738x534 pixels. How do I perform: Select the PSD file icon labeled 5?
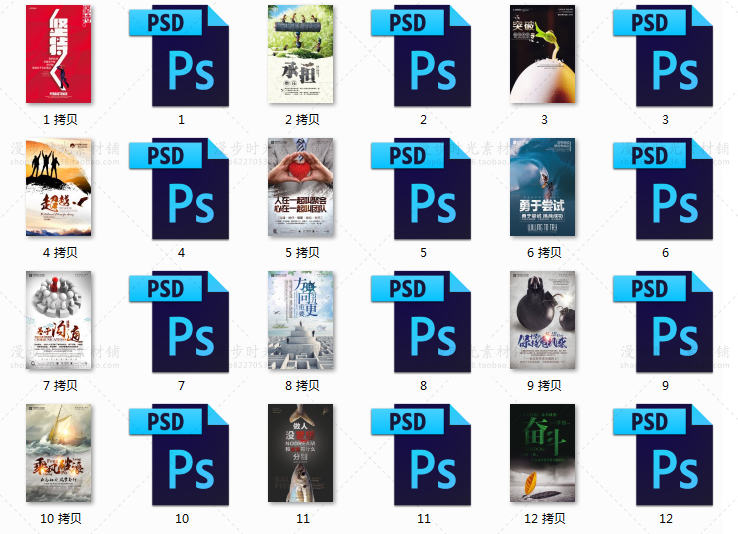coord(423,188)
